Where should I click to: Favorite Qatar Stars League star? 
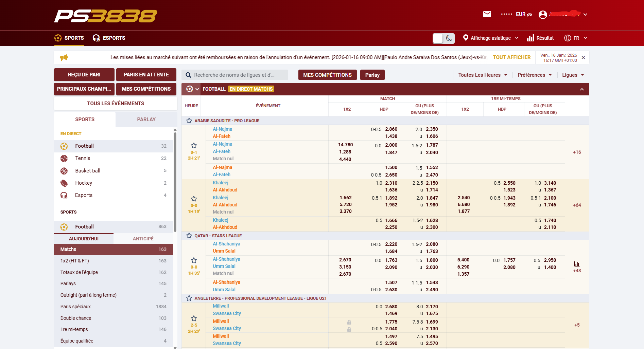[x=189, y=236]
